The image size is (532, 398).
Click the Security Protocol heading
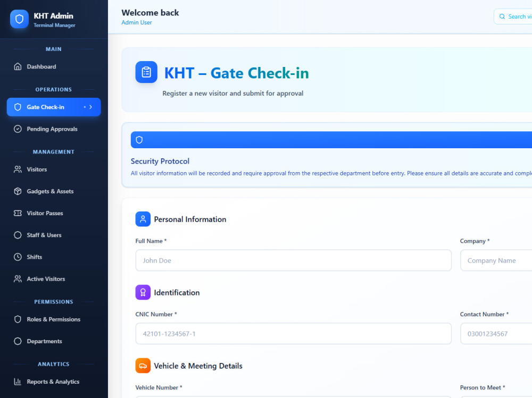click(160, 162)
